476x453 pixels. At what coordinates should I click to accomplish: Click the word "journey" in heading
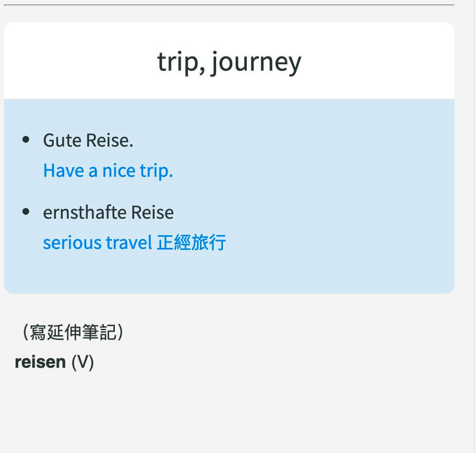tap(256, 63)
